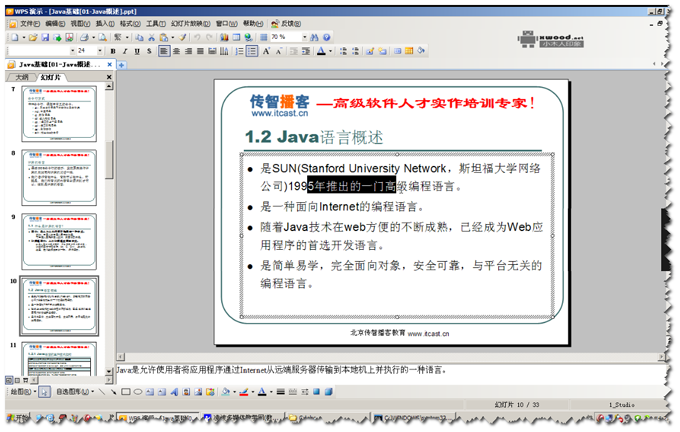
Task: Click the Help question mark icon
Action: 327,38
